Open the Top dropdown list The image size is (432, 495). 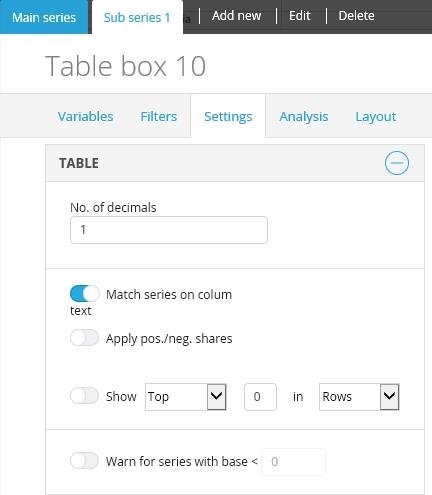click(186, 397)
